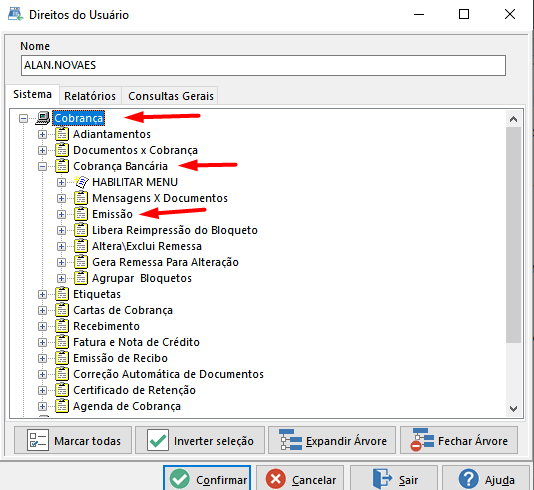Screen dimensions: 534x490
Task: Click the tree scrollbar down arrow
Action: coord(514,408)
